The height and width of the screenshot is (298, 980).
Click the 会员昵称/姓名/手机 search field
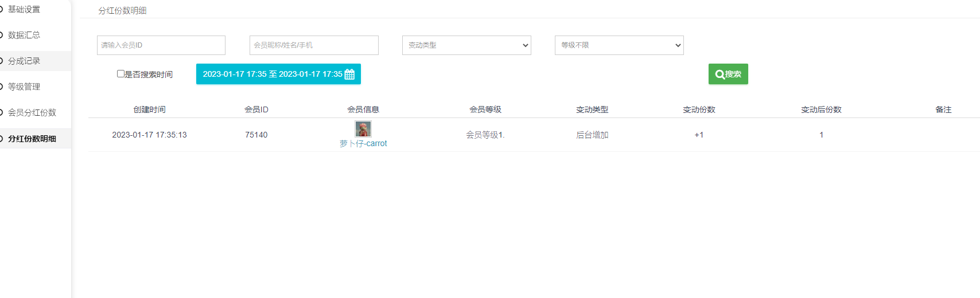pyautogui.click(x=314, y=45)
